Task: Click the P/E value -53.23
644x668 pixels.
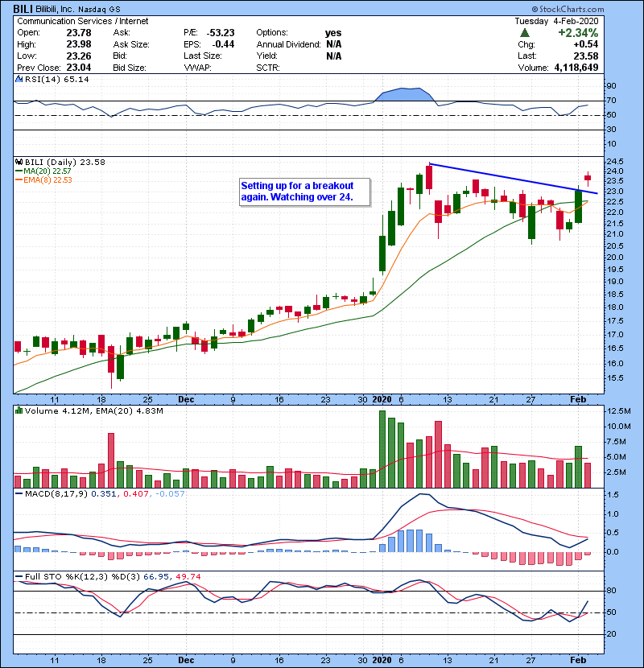Action: click(x=221, y=33)
